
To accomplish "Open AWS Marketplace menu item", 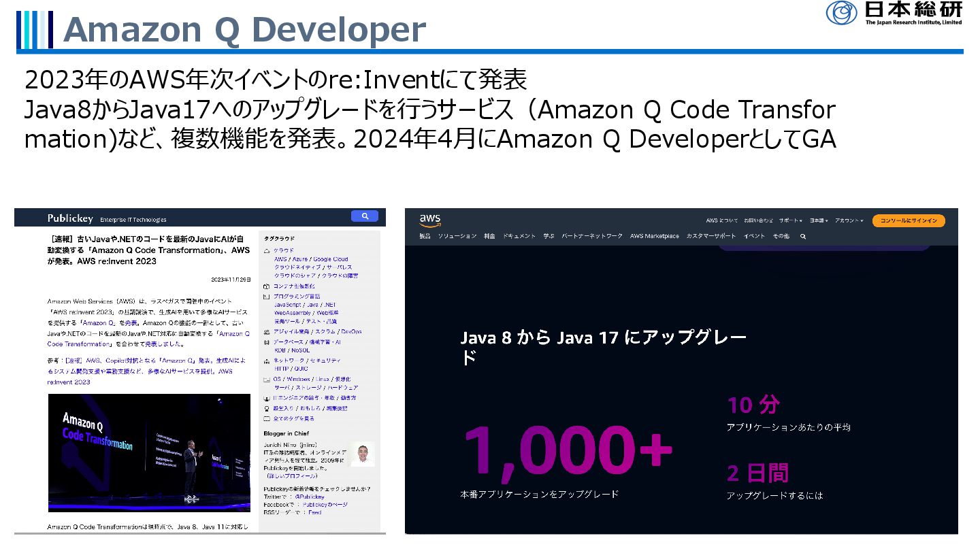I will [x=655, y=236].
